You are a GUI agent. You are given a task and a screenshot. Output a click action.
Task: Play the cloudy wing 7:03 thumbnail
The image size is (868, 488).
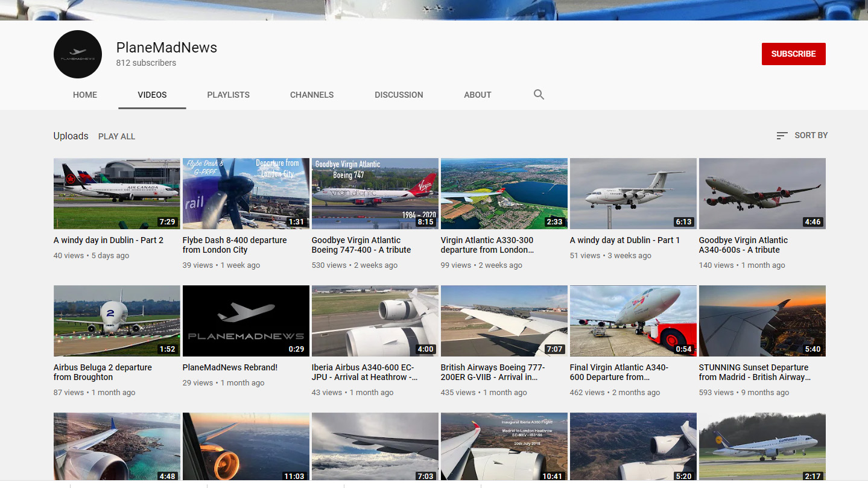click(375, 447)
